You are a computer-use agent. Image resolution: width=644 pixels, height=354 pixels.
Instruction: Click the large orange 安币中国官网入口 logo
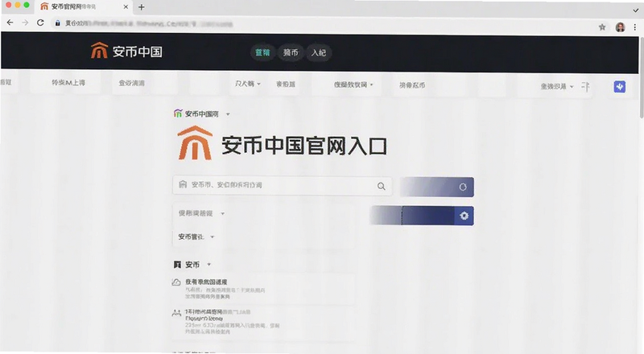coord(195,143)
